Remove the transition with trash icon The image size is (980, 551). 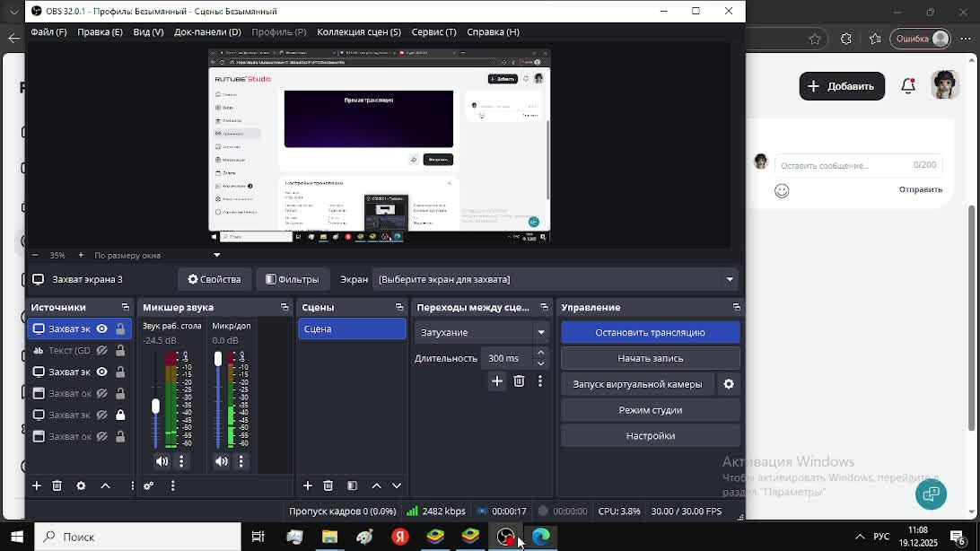pyautogui.click(x=519, y=381)
